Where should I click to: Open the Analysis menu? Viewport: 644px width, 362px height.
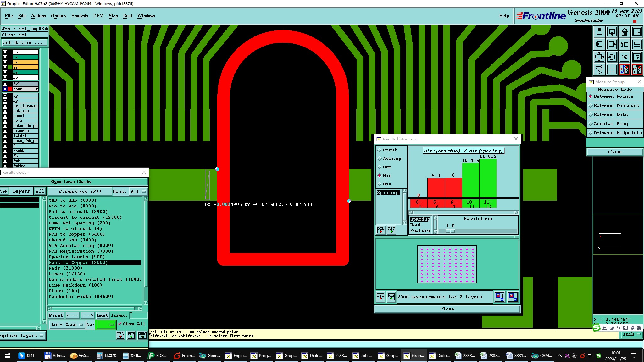(x=79, y=16)
